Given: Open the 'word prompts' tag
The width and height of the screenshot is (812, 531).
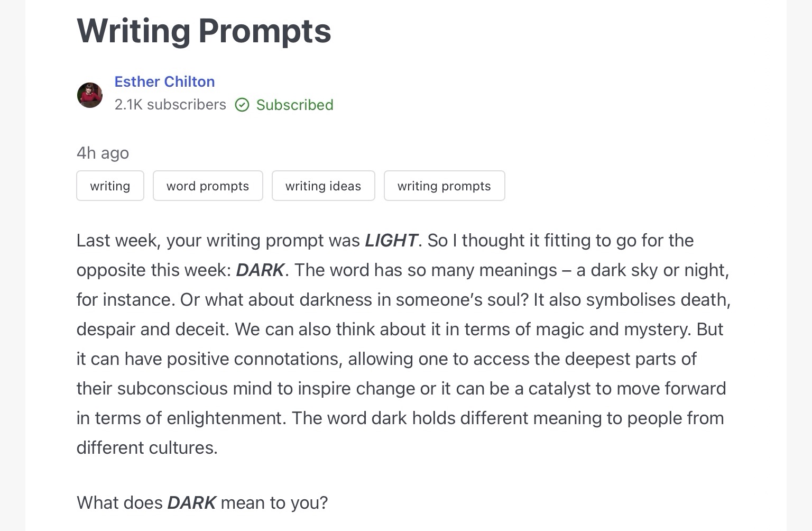Looking at the screenshot, I should [x=208, y=186].
